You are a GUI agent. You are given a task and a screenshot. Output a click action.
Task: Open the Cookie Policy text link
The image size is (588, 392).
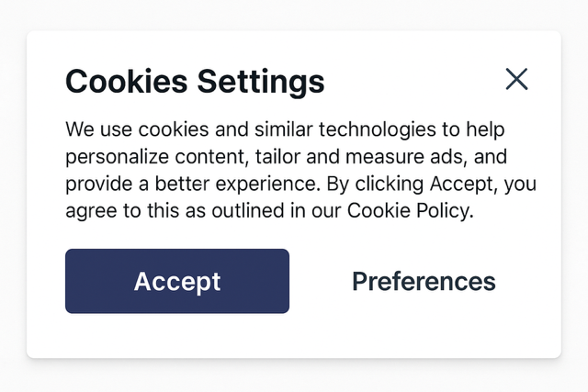click(x=408, y=210)
